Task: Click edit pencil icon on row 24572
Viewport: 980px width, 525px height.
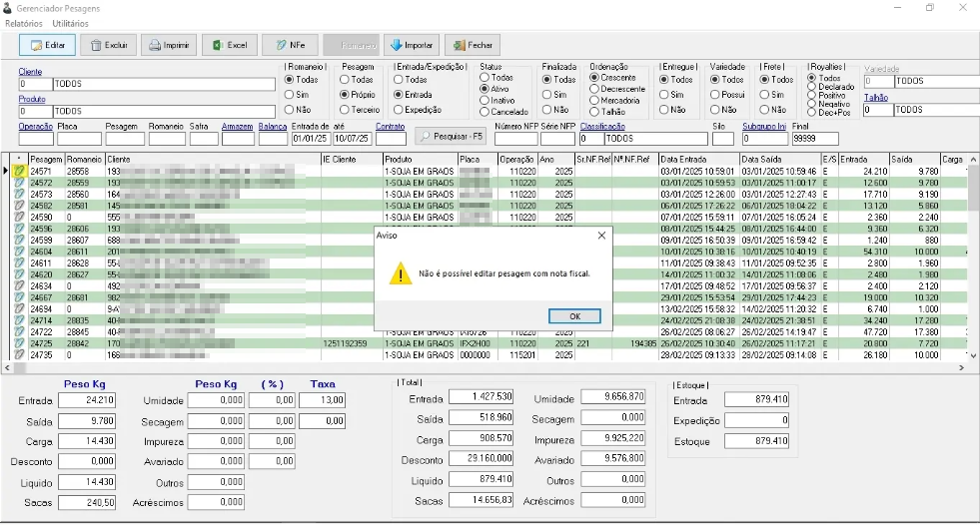Action: pyautogui.click(x=19, y=183)
